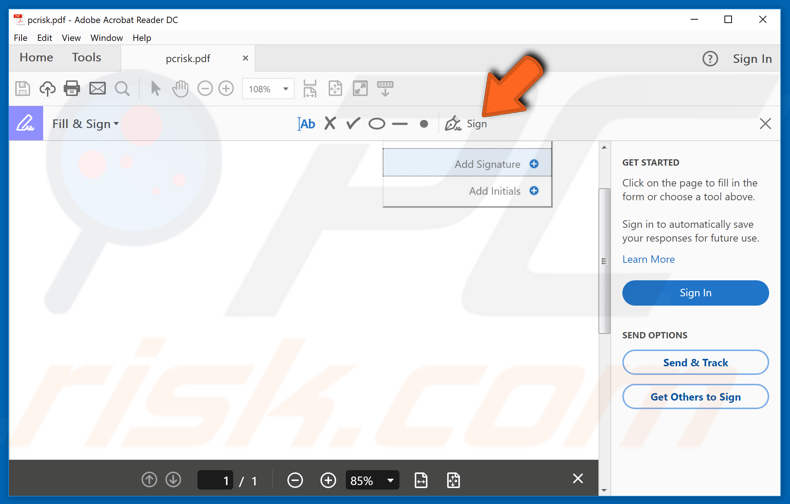Viewport: 790px width, 504px height.
Task: Zoom in using top toolbar plus icon
Action: tap(226, 89)
